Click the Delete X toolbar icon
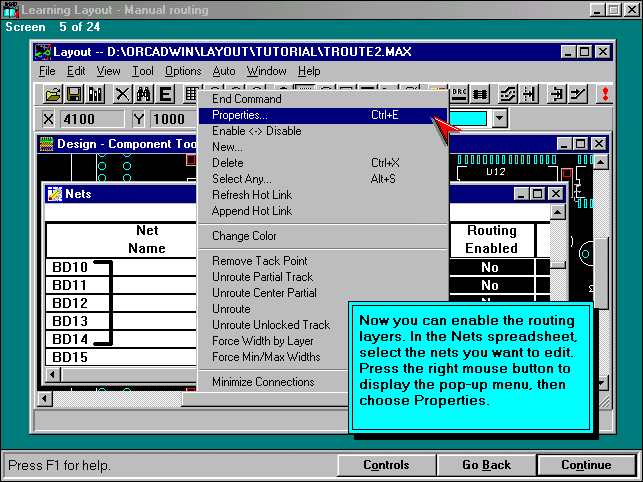The image size is (643, 482). (x=122, y=94)
